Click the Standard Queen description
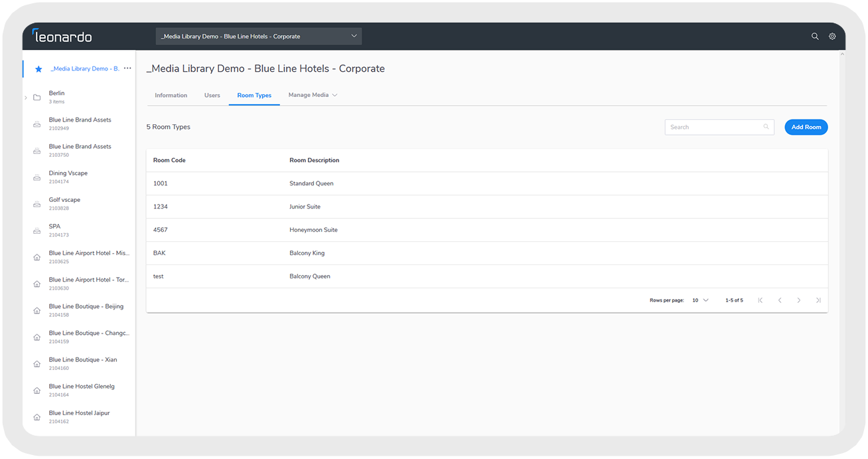This screenshot has height=459, width=868. coord(311,184)
